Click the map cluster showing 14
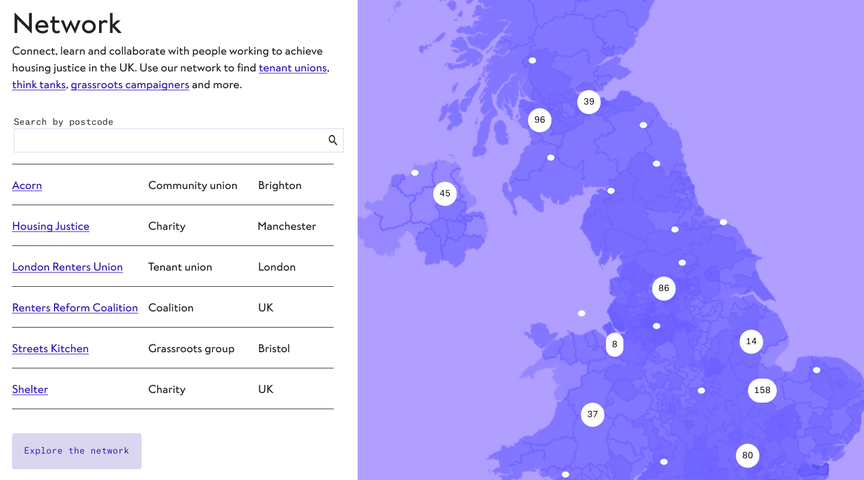864x480 pixels. (x=751, y=342)
